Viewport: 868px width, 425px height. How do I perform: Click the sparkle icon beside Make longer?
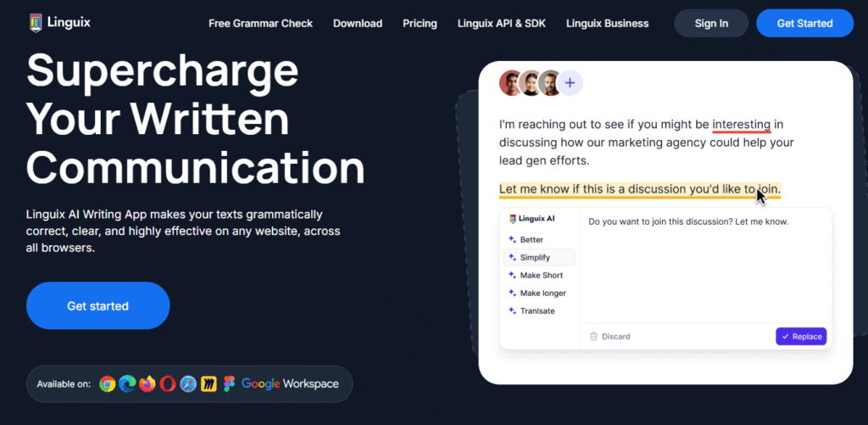click(x=512, y=294)
